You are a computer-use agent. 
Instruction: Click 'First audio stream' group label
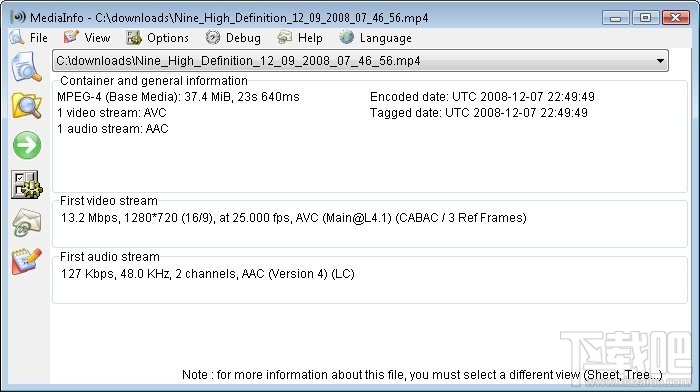(x=109, y=257)
